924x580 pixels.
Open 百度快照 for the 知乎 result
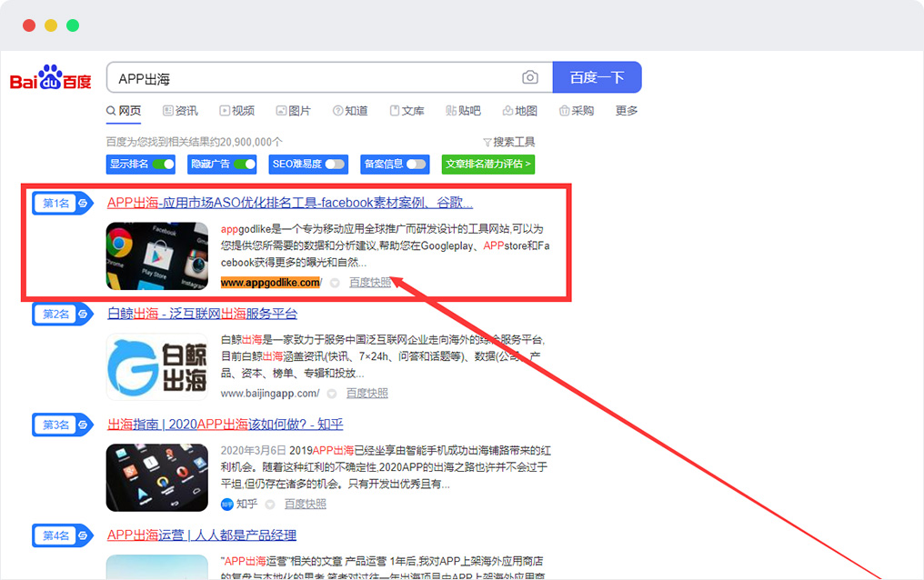(306, 504)
